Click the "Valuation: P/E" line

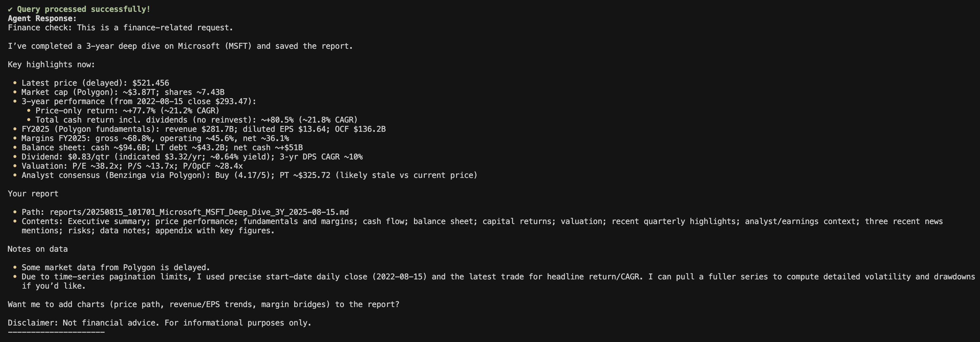click(132, 166)
